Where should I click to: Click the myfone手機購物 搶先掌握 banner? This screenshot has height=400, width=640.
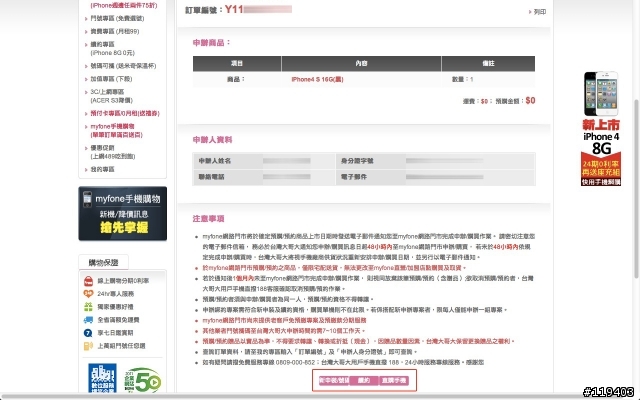click(122, 213)
